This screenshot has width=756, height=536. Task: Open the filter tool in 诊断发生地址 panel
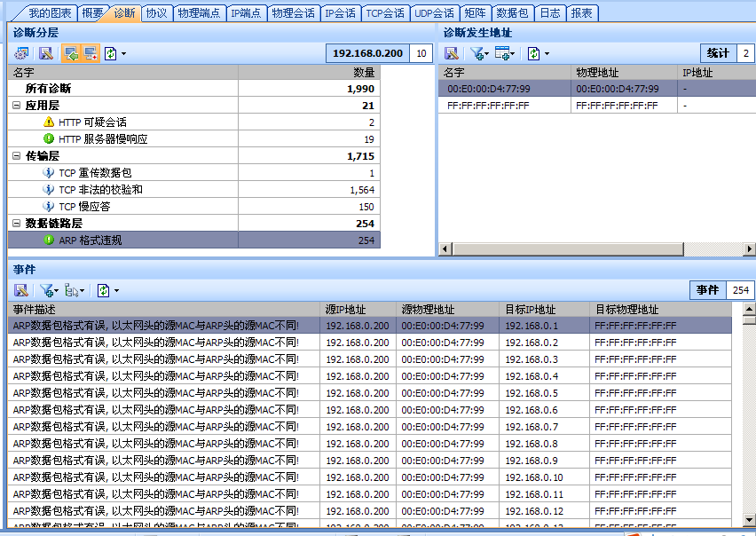coord(476,53)
